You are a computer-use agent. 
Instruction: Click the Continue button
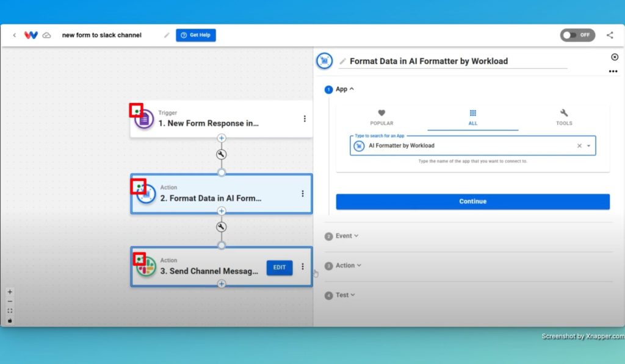tap(473, 202)
